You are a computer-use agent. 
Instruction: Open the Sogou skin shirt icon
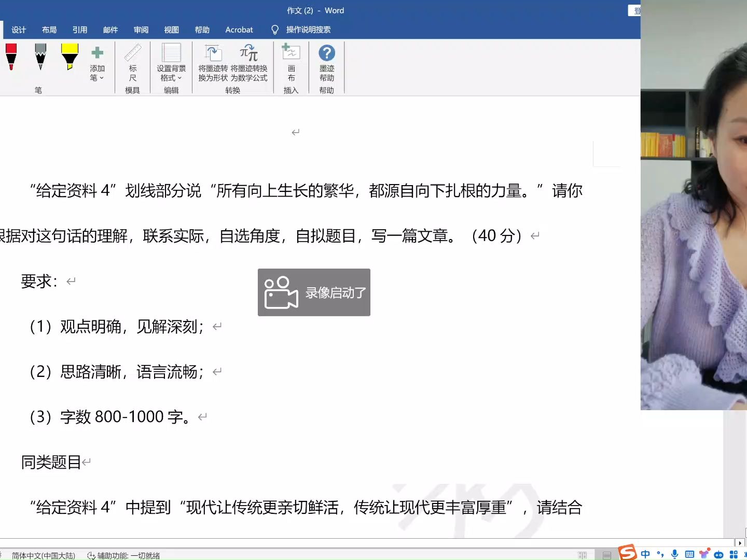pyautogui.click(x=704, y=554)
